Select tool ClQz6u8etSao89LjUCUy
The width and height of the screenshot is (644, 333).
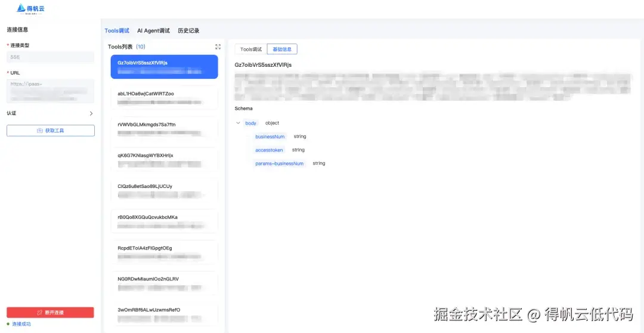pyautogui.click(x=165, y=190)
